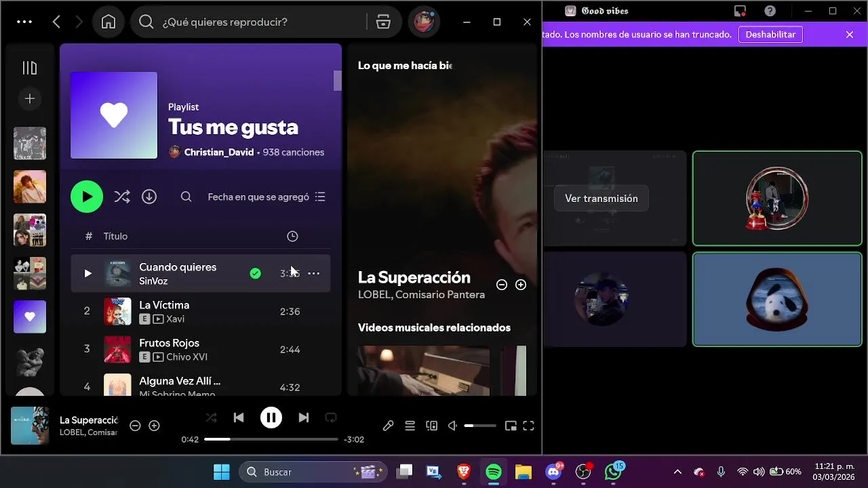Open Windows Start menu
The height and width of the screenshot is (488, 868).
(x=221, y=472)
